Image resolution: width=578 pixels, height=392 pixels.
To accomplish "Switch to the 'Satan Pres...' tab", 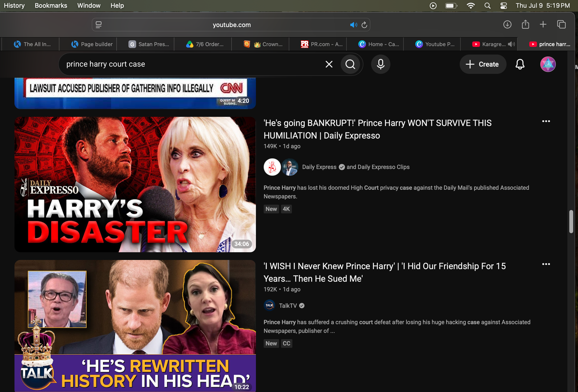I will 146,44.
